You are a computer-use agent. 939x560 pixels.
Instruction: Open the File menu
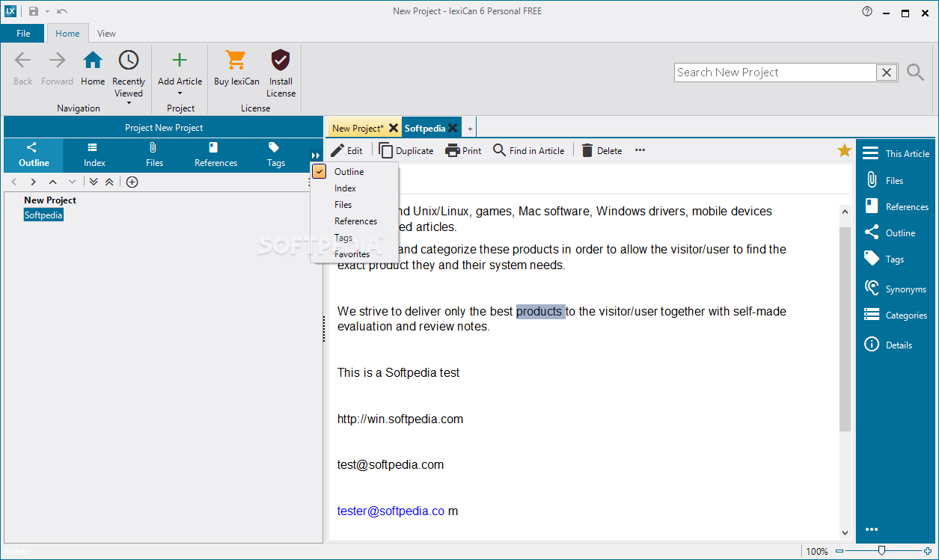point(23,33)
